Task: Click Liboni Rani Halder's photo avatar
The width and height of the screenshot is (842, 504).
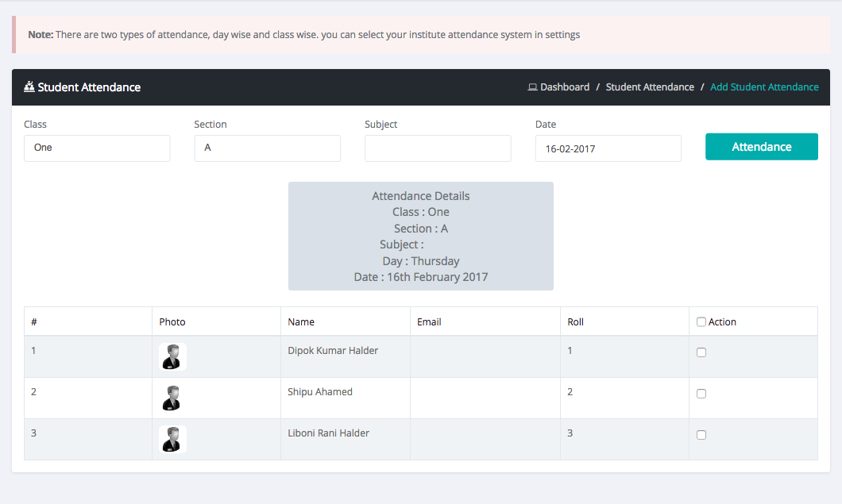Action: tap(172, 440)
